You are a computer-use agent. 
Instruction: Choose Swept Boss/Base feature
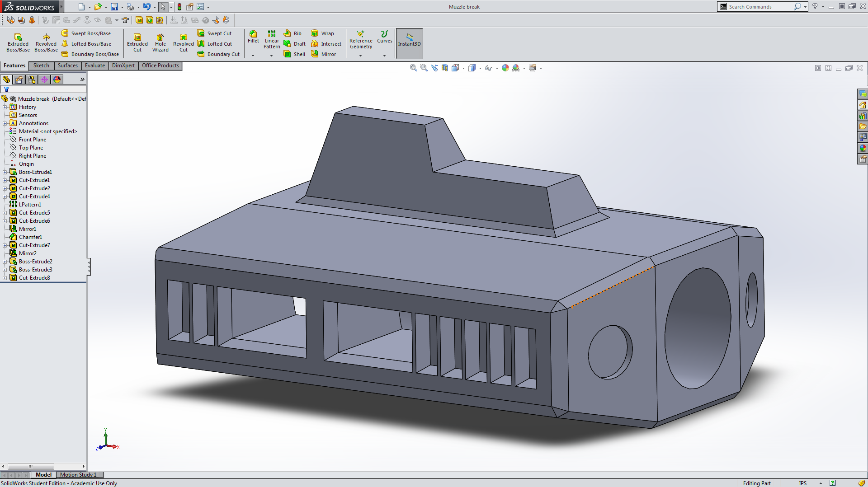coord(86,33)
